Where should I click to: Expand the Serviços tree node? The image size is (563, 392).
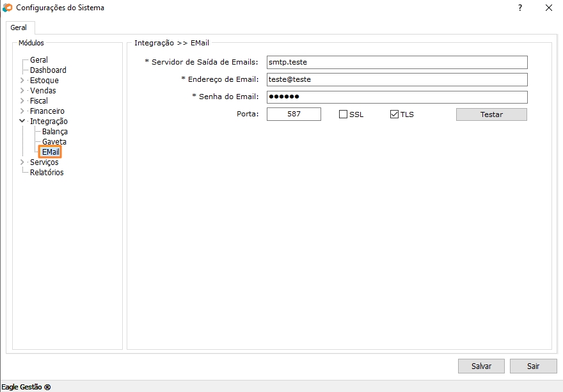coord(22,162)
